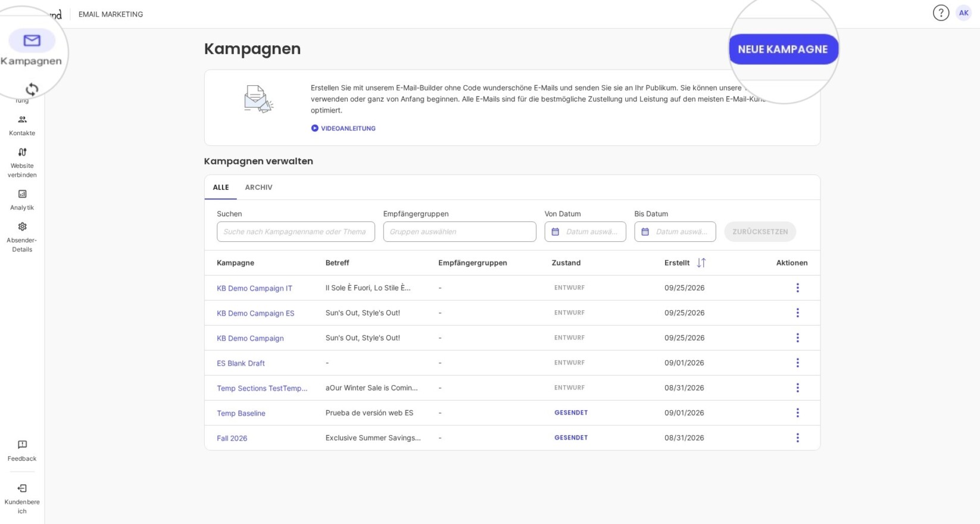The image size is (980, 524).
Task: Open actions menu for KB Demo Campaign IT
Action: (798, 288)
